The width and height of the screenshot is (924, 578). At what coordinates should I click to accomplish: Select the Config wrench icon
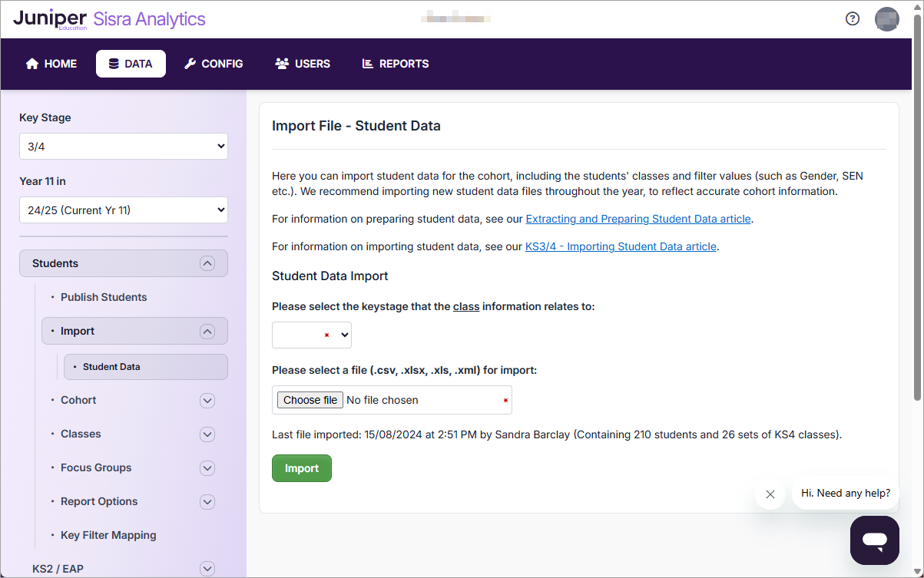tap(190, 64)
